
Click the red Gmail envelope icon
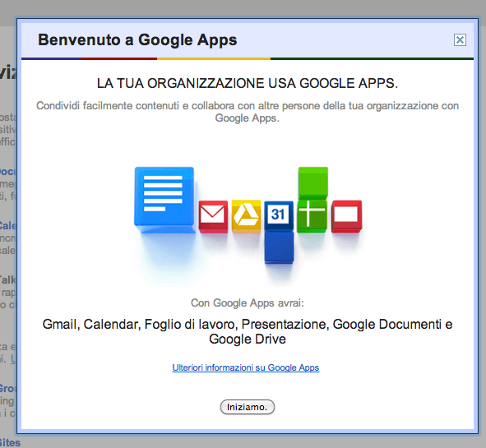point(213,216)
